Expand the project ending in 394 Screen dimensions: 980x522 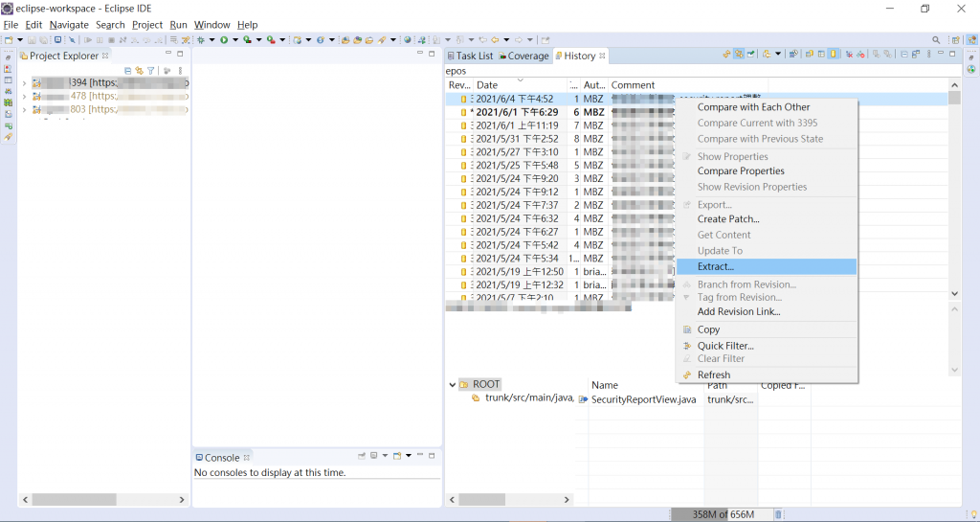[24, 82]
